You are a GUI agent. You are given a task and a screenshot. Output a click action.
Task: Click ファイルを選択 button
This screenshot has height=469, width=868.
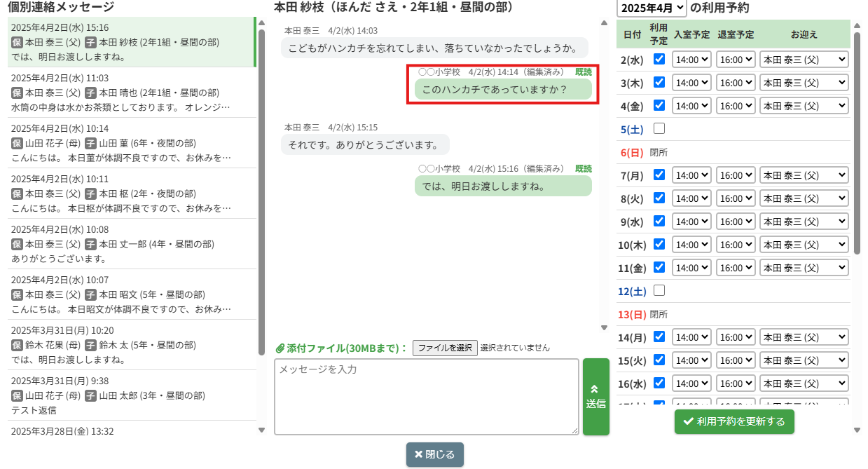(445, 348)
